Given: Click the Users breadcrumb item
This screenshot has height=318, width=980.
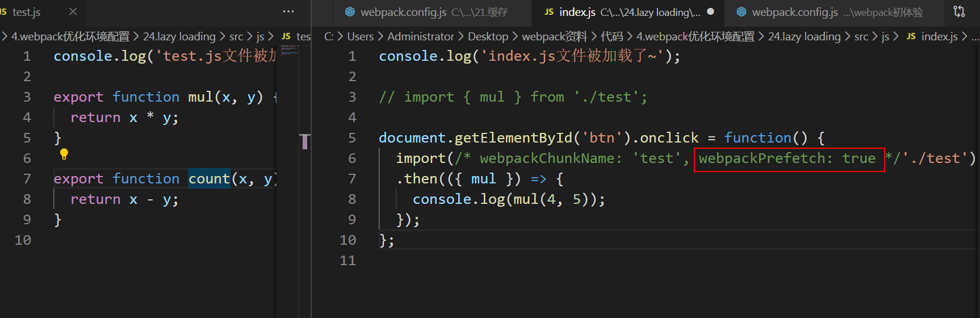Looking at the screenshot, I should (x=360, y=36).
